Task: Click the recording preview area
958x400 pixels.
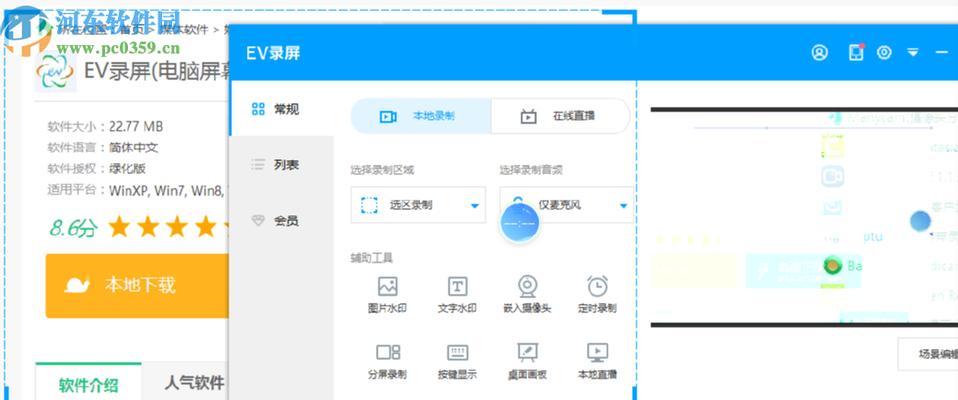Action: pos(804,217)
